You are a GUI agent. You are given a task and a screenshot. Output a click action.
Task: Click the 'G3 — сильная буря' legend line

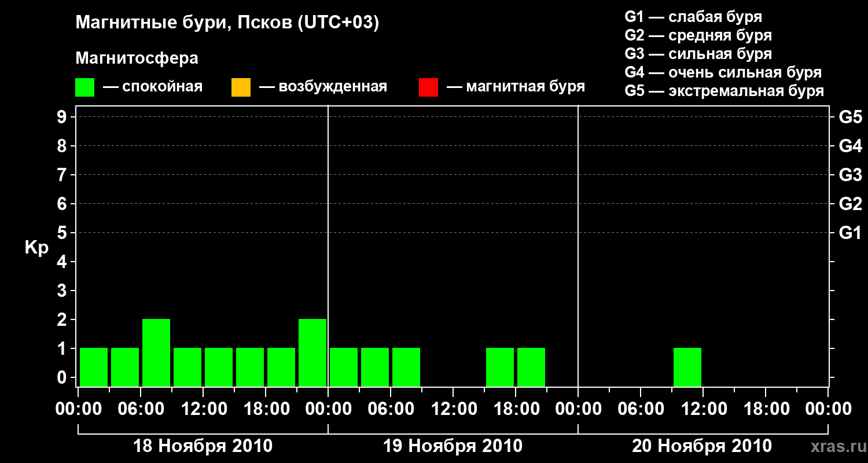coord(698,54)
